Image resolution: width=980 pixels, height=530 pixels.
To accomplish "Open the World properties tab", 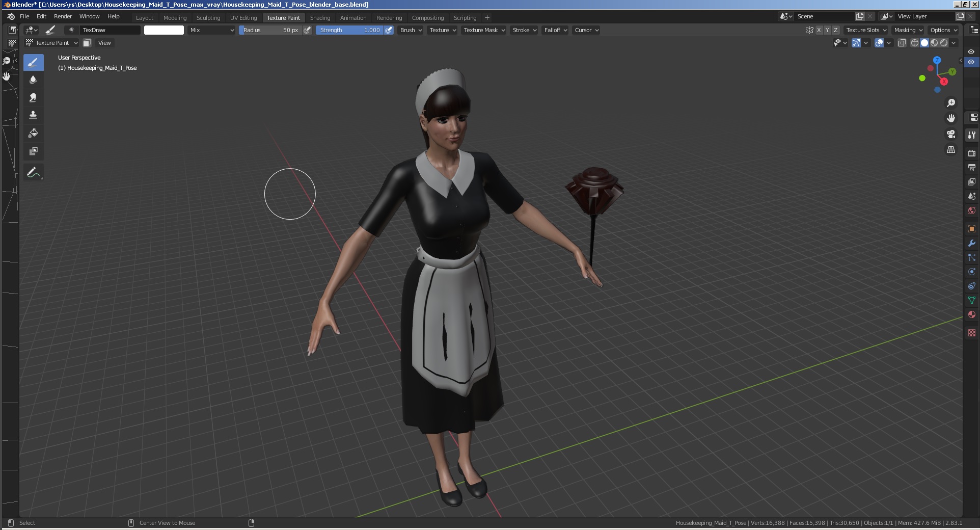I will click(972, 210).
